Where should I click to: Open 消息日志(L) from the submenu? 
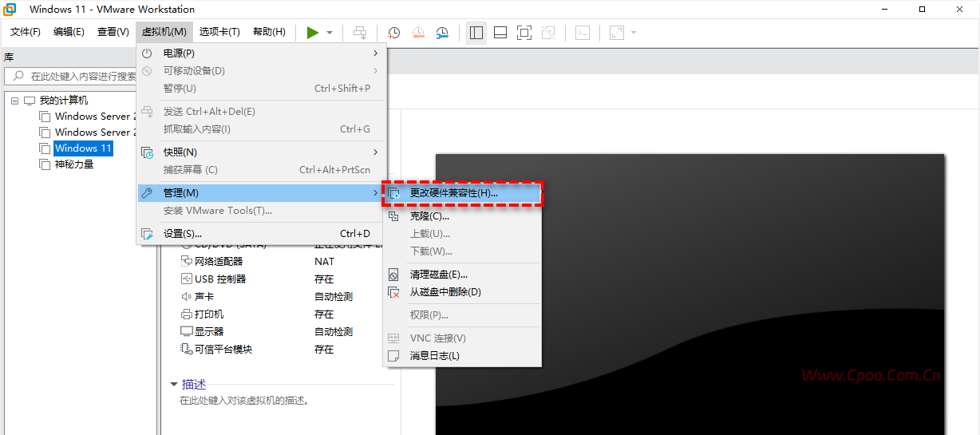[462, 356]
